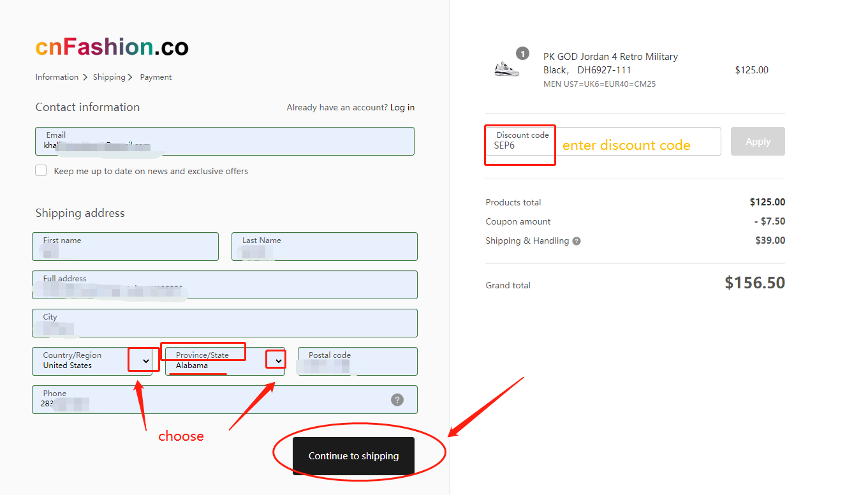Click the PK GOD Jordan 4 product name

click(610, 63)
